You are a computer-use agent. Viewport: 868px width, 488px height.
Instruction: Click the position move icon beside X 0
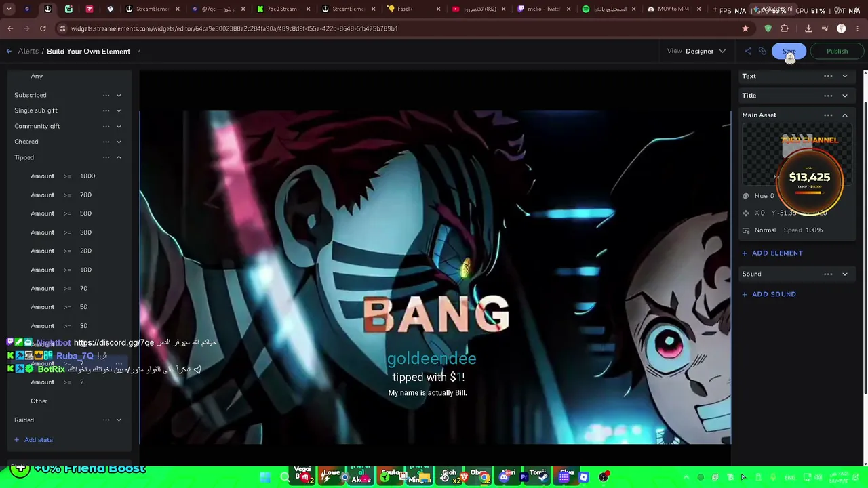[746, 213]
